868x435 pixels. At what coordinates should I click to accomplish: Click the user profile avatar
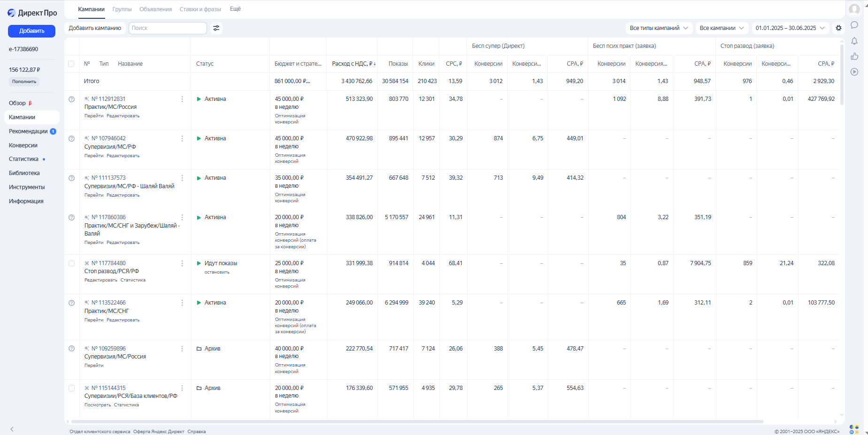pyautogui.click(x=854, y=9)
